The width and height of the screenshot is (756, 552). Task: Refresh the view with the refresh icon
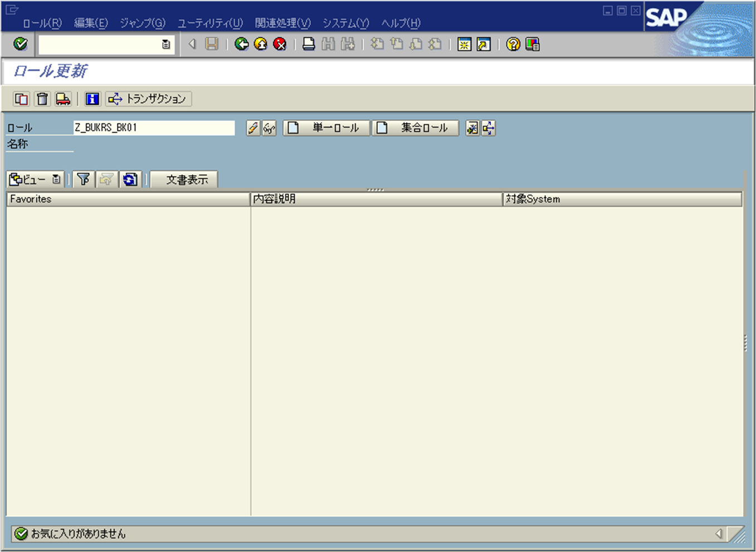[x=130, y=179]
